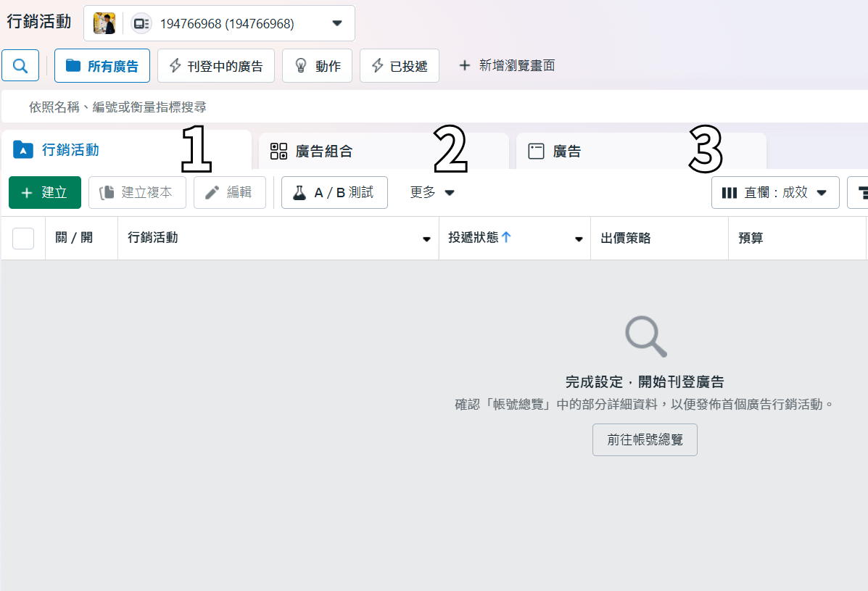868x591 pixels.
Task: Open the 行銷活動 column header dropdown arrow
Action: click(426, 239)
